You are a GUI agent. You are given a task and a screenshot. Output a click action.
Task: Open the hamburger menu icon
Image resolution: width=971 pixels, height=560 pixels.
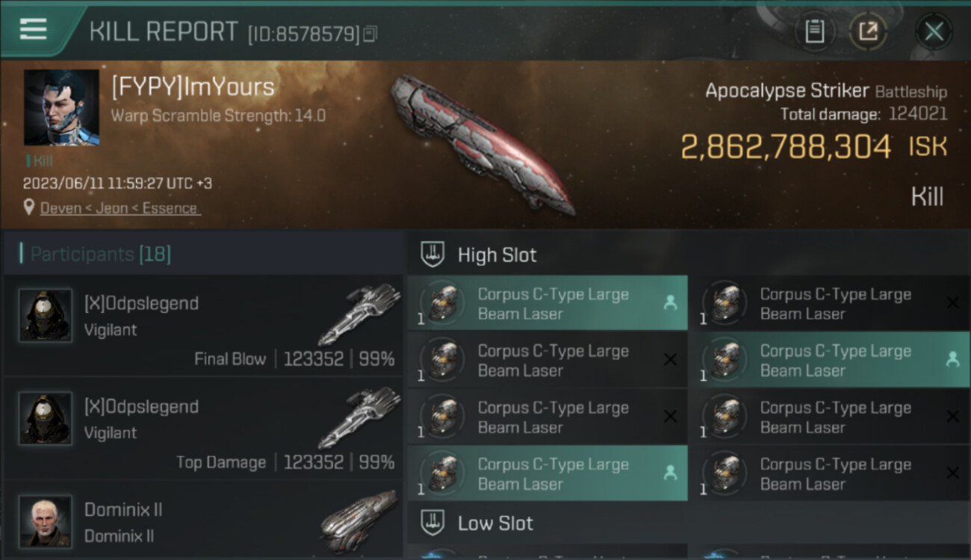[x=34, y=29]
